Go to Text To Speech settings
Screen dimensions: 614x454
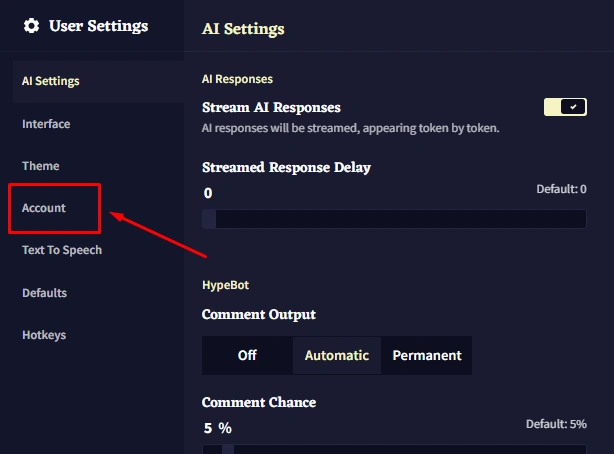62,250
